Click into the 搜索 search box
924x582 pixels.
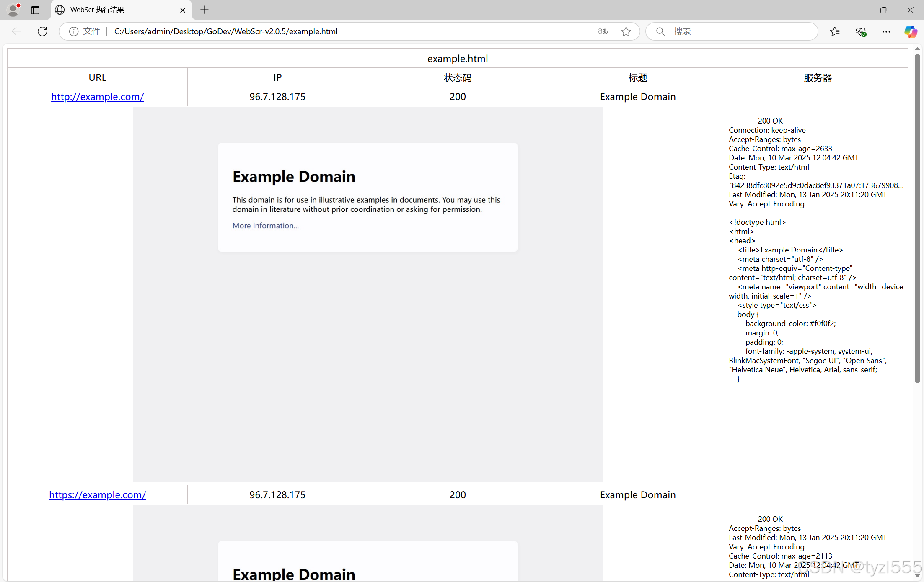pos(738,31)
